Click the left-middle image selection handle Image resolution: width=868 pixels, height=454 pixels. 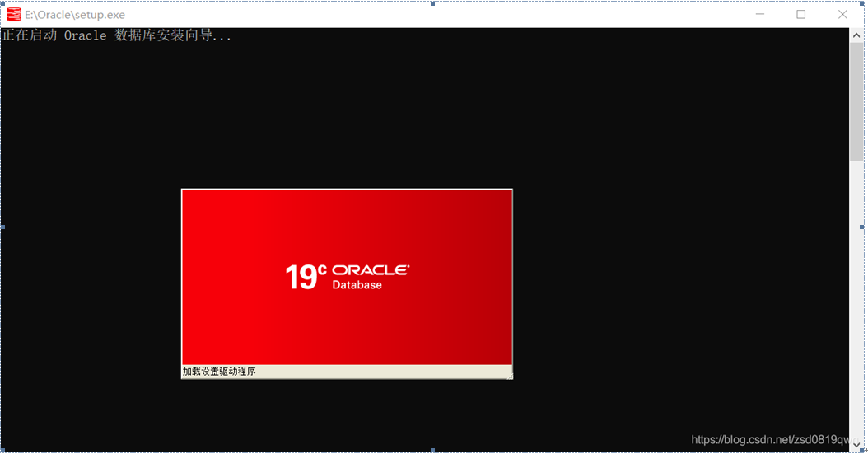(x=2, y=227)
